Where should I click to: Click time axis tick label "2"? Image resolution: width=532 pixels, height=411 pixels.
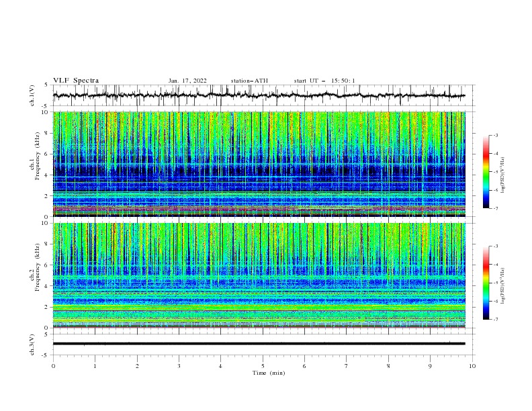137,366
